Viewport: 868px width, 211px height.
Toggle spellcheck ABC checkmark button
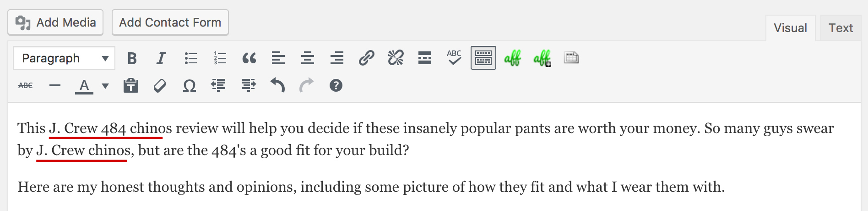point(454,58)
